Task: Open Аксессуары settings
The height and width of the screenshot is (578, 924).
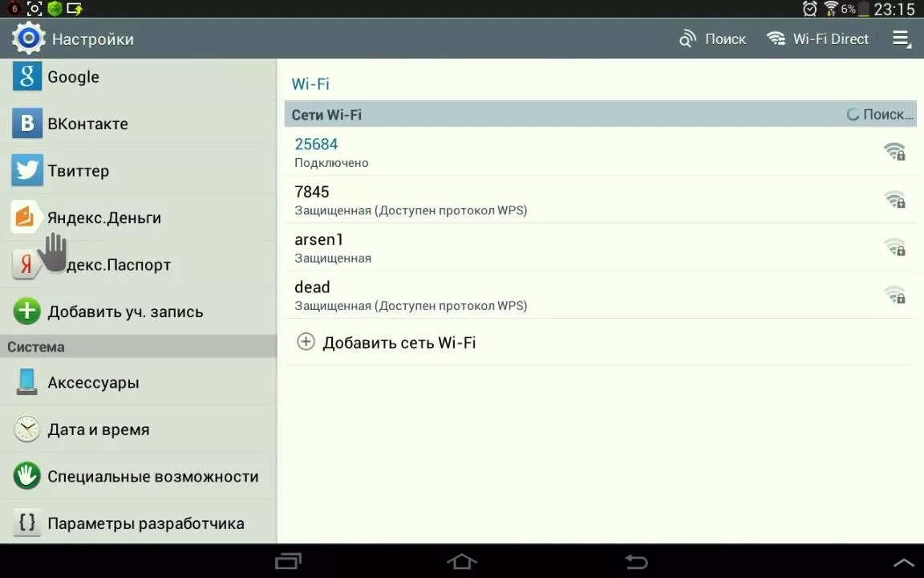Action: point(139,382)
